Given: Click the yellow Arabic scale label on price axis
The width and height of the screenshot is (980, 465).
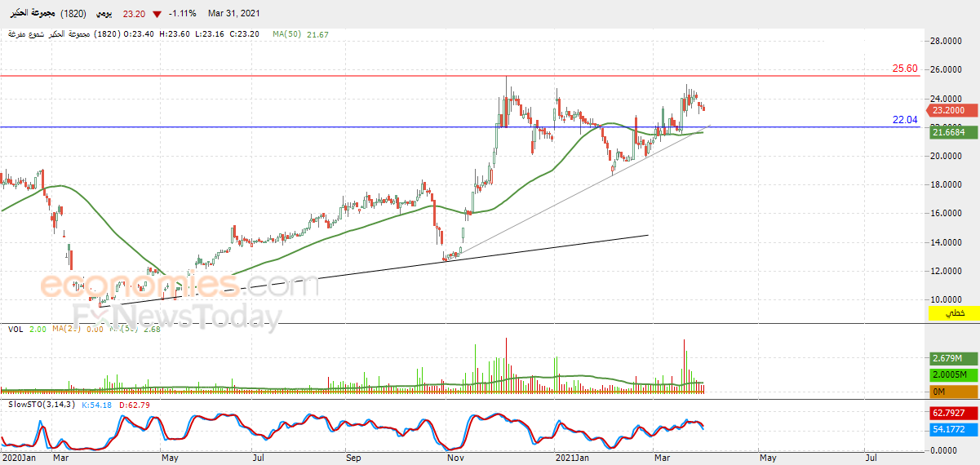Looking at the screenshot, I should pyautogui.click(x=954, y=313).
